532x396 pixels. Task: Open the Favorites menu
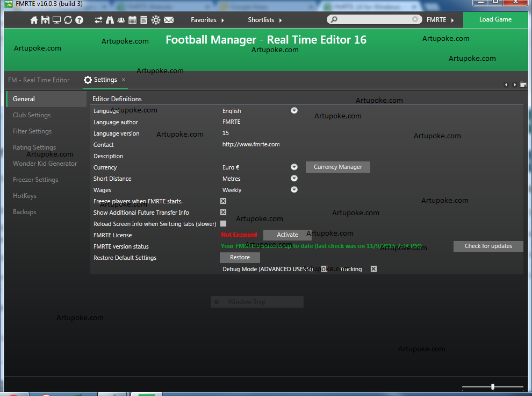click(x=207, y=20)
